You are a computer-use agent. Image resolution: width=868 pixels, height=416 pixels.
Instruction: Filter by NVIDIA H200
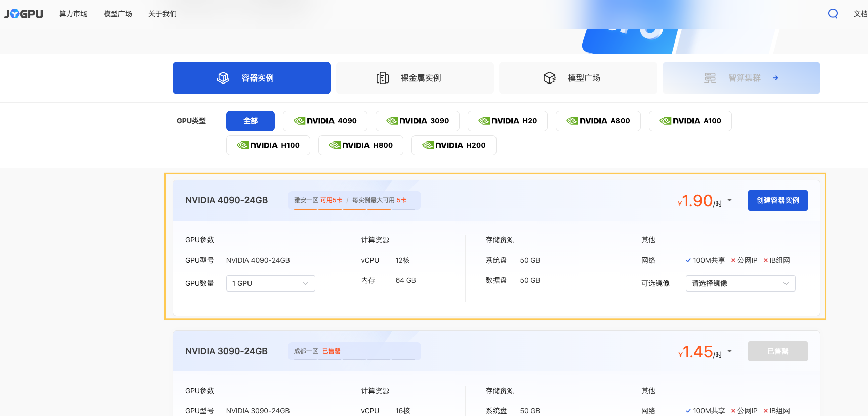454,145
